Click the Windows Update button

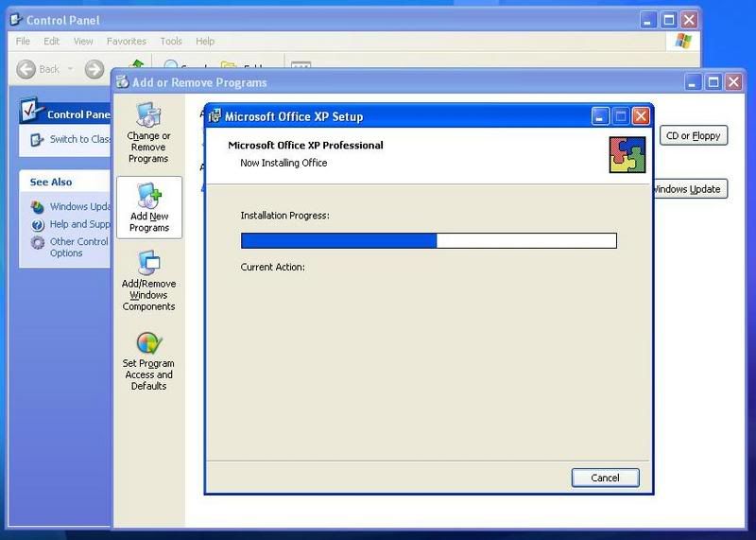687,189
